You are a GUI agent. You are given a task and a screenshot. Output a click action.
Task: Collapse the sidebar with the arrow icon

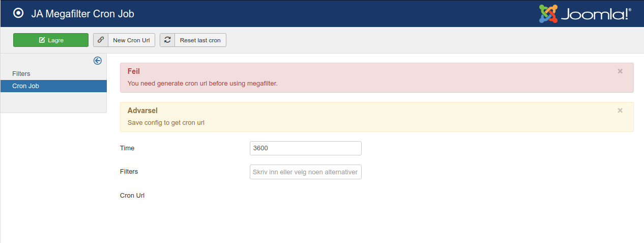(x=98, y=61)
